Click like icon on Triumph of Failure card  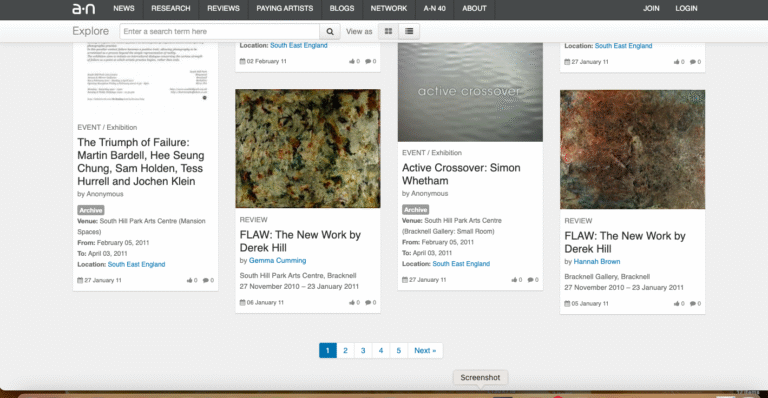coord(189,281)
